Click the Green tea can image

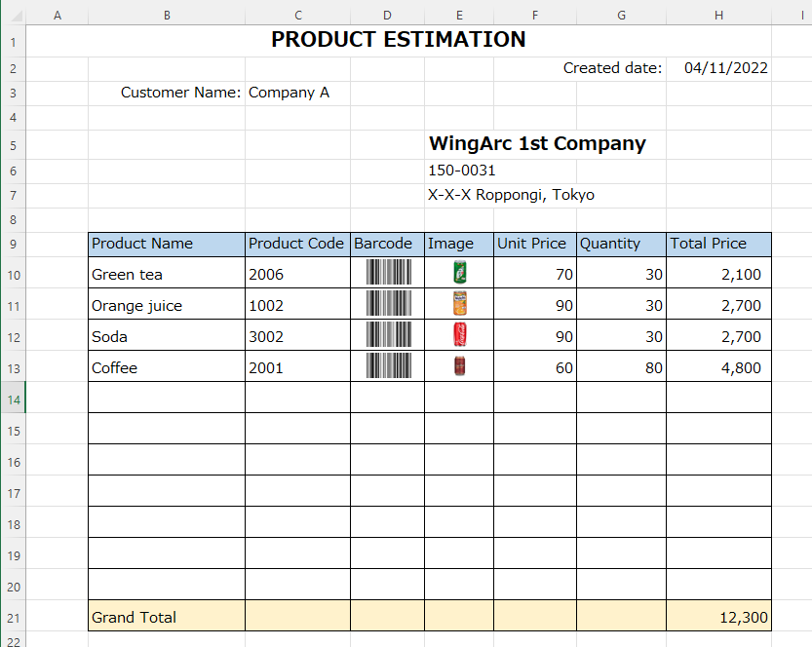click(460, 273)
